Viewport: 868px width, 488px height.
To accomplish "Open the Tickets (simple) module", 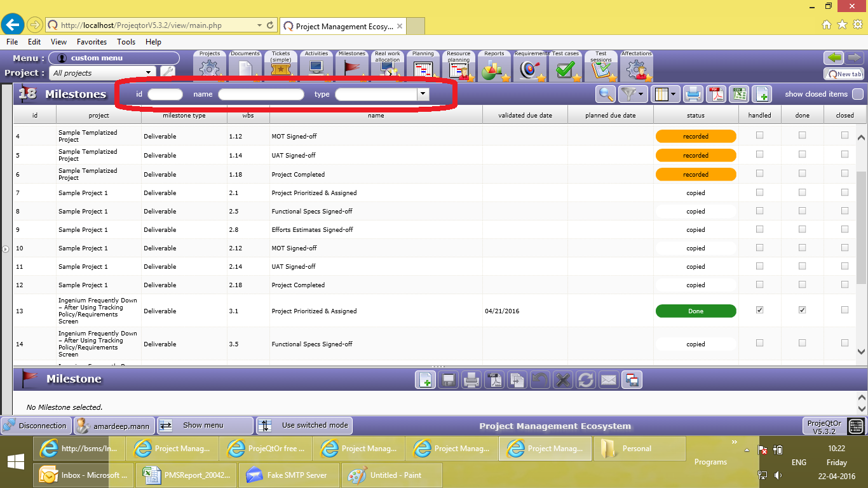I will click(280, 67).
